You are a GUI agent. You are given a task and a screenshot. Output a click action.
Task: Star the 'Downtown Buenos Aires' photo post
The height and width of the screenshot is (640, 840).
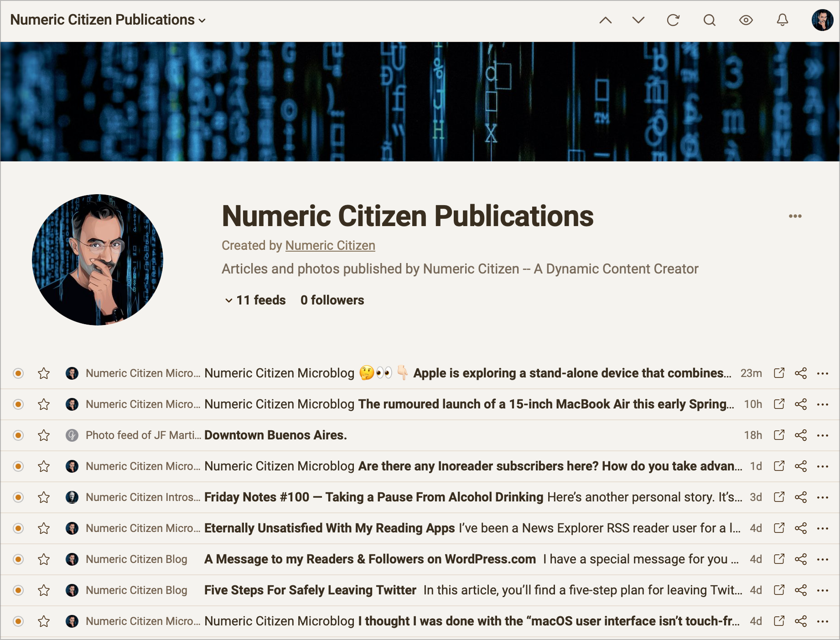[x=44, y=435]
